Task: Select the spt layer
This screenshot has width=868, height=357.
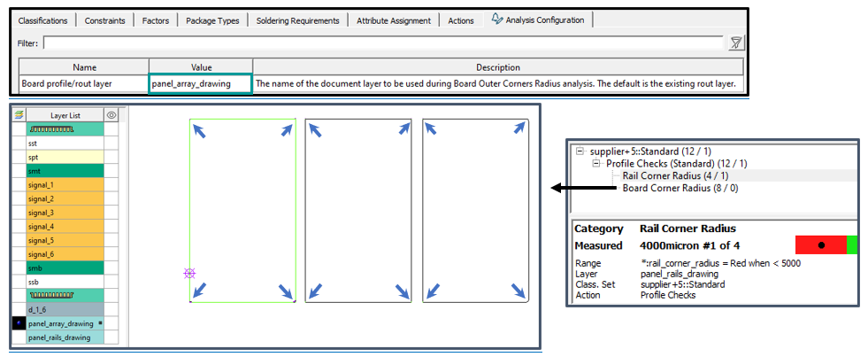Action: 65,157
